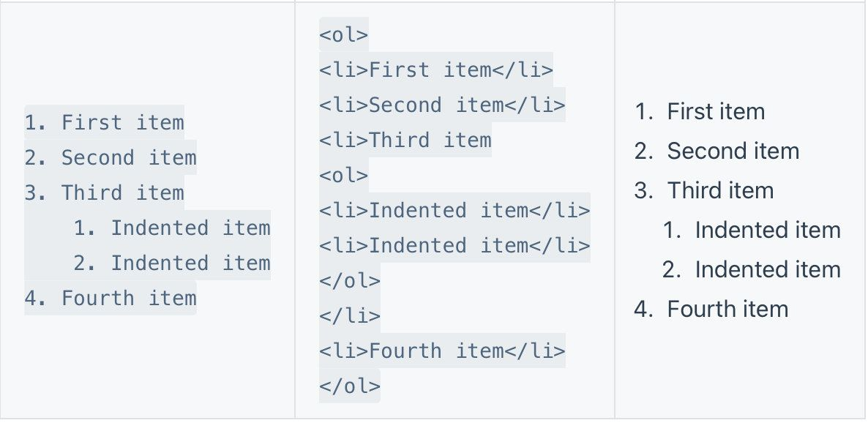The image size is (868, 423).
Task: Click monospace Markdown line '3. Third item'
Action: click(x=104, y=192)
